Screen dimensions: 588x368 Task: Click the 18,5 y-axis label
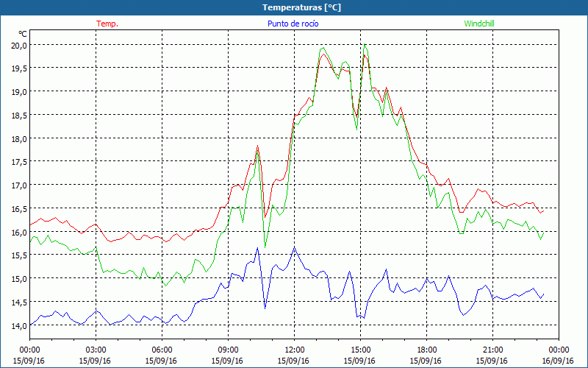coord(18,116)
